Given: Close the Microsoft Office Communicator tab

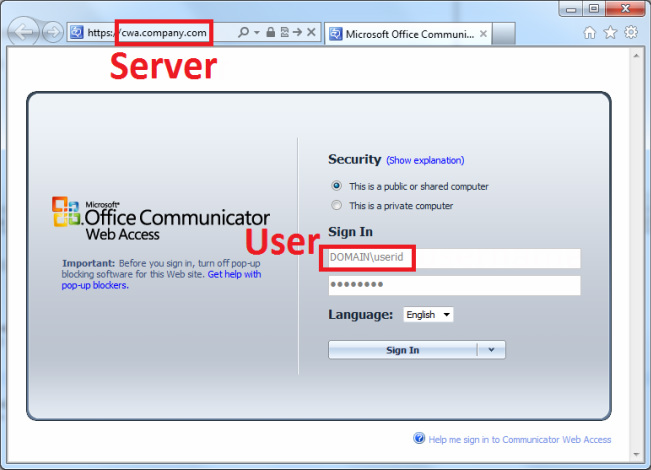Looking at the screenshot, I should pyautogui.click(x=483, y=34).
